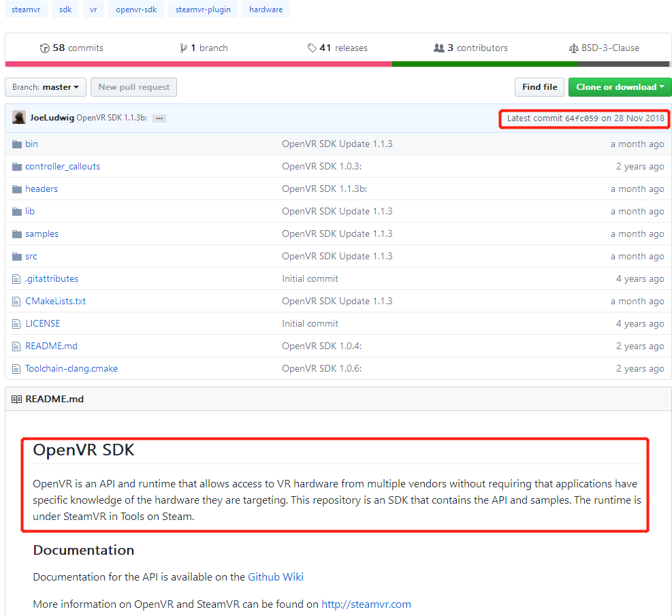Click the LICENSE file icon
672x616 pixels.
coord(16,324)
